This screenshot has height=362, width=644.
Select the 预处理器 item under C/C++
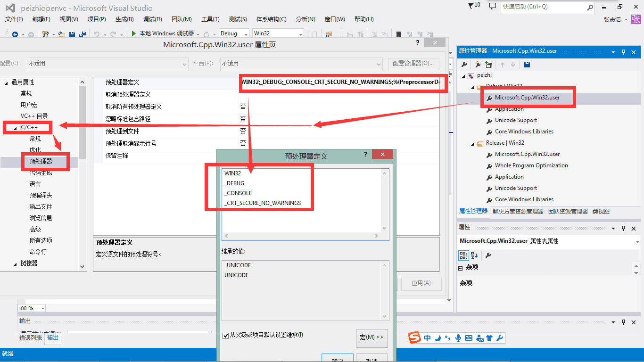coord(41,161)
